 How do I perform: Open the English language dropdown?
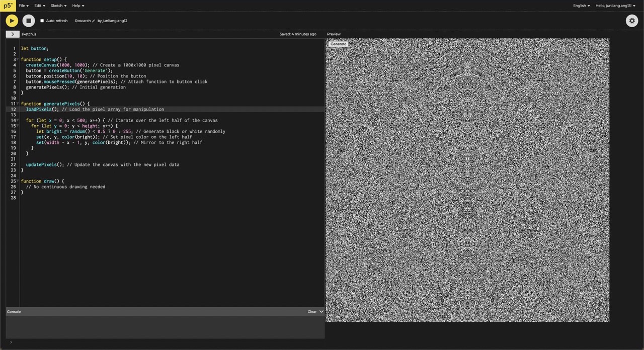(581, 6)
